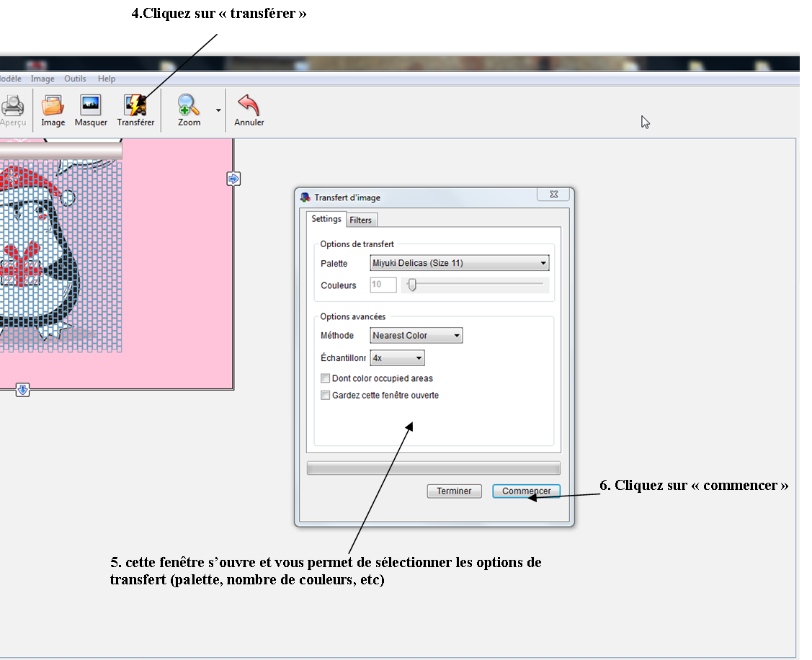The width and height of the screenshot is (812, 660).
Task: Click the Image toolbar icon
Action: tap(53, 107)
